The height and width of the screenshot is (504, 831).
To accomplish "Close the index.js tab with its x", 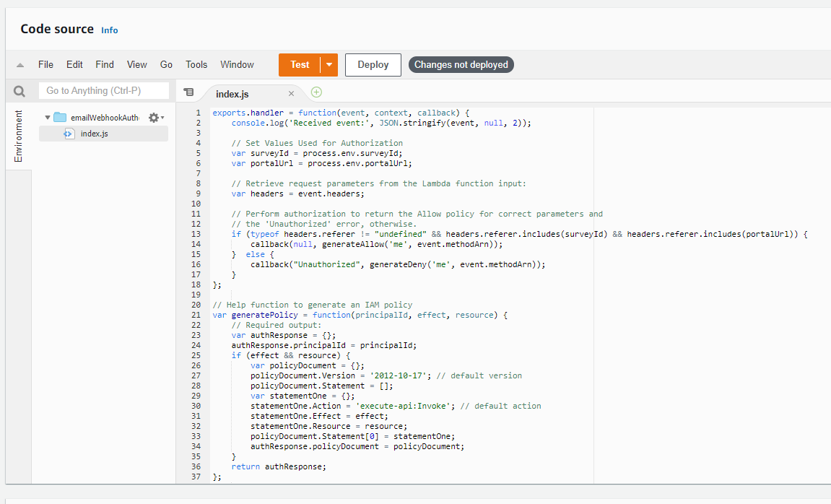I will (291, 93).
